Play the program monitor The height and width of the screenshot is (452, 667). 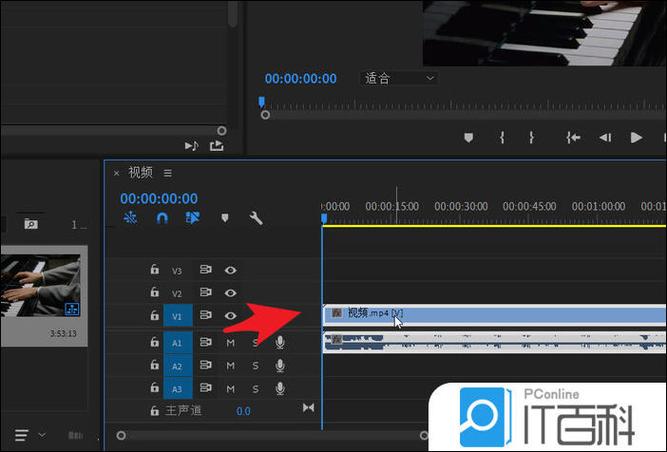pos(636,137)
